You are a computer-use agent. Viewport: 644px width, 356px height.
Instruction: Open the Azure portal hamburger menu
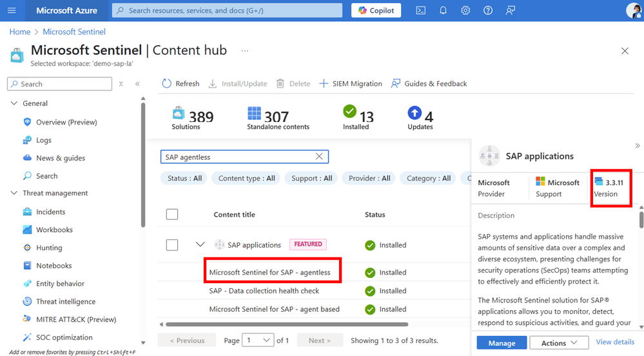coord(12,10)
